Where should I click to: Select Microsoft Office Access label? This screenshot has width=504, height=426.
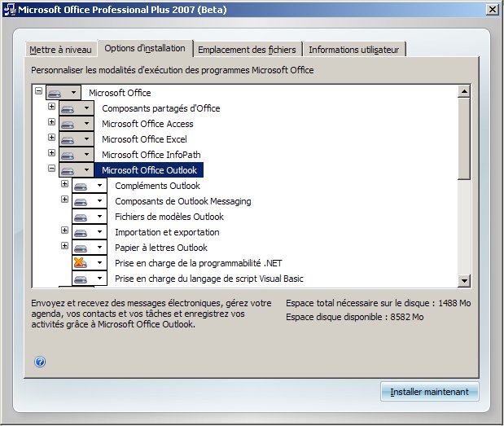pos(147,124)
